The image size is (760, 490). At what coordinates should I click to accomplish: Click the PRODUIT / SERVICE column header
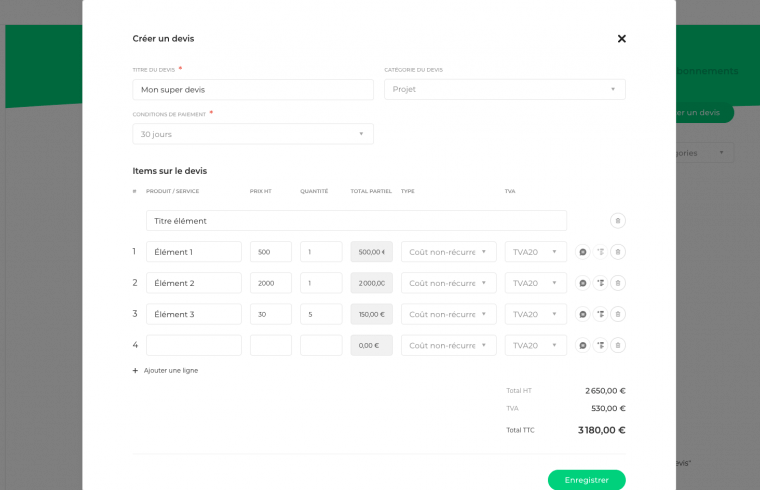point(173,191)
